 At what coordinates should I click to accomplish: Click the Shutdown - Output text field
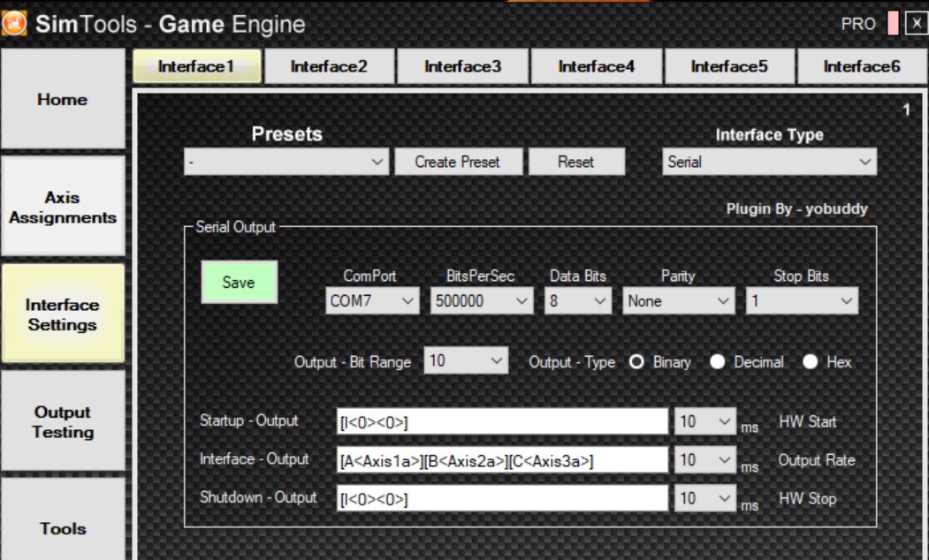tap(502, 498)
